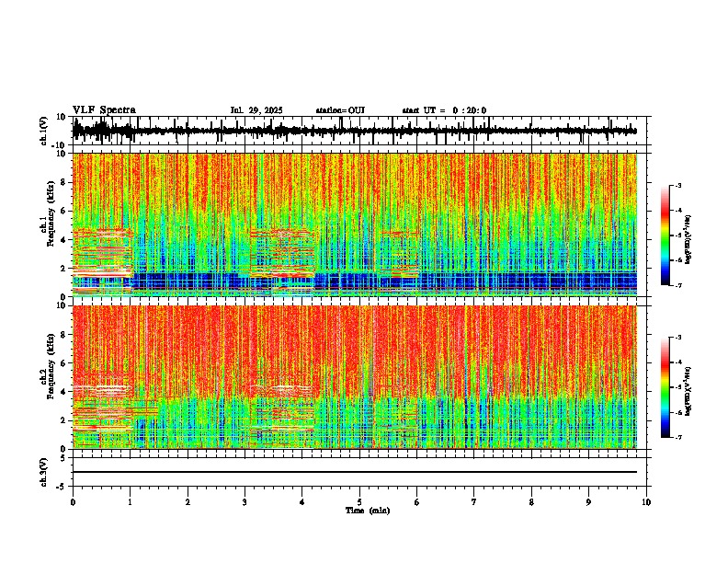Image resolution: width=728 pixels, height=563 pixels.
Task: Click the ch.1 voltage waveform trace
Action: click(x=355, y=131)
